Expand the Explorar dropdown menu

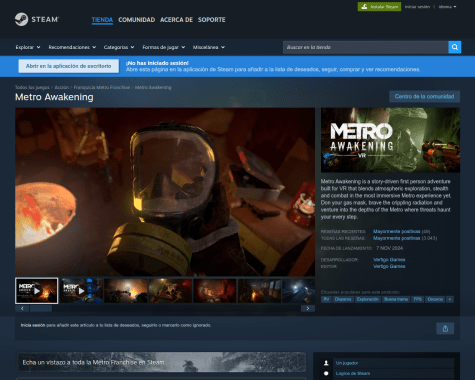coord(28,47)
